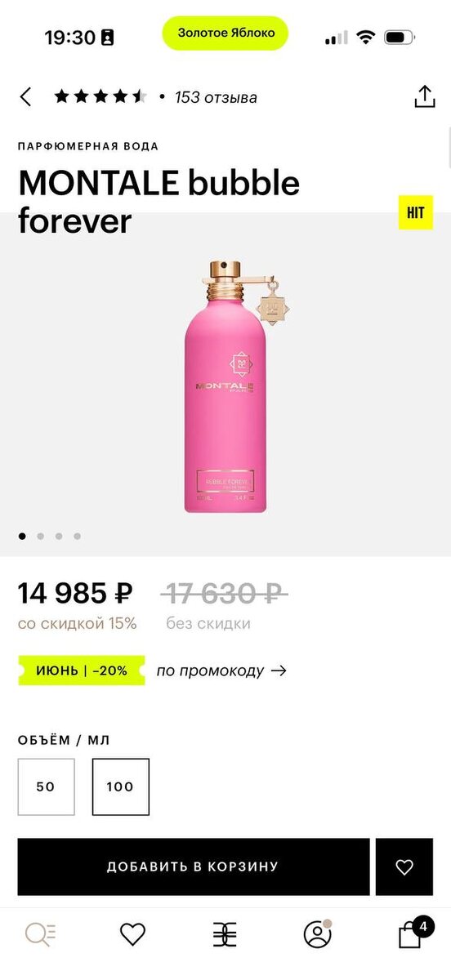Open the profile icon in bottom bar

[x=317, y=933]
